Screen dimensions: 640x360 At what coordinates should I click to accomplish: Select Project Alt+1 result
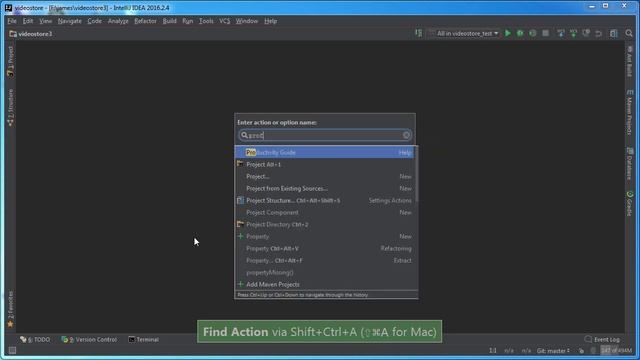[325, 164]
